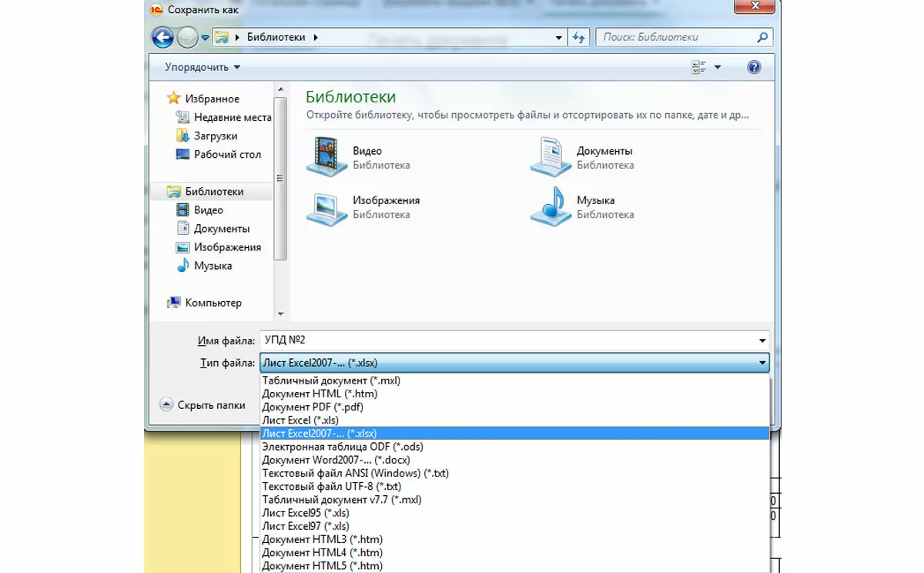Select the Музыка library icon in main pane

coord(551,206)
